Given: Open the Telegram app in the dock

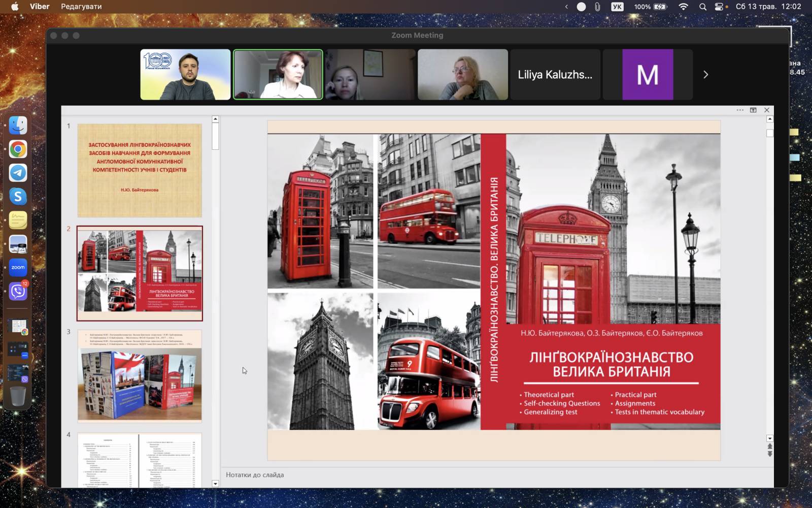Looking at the screenshot, I should tap(18, 173).
